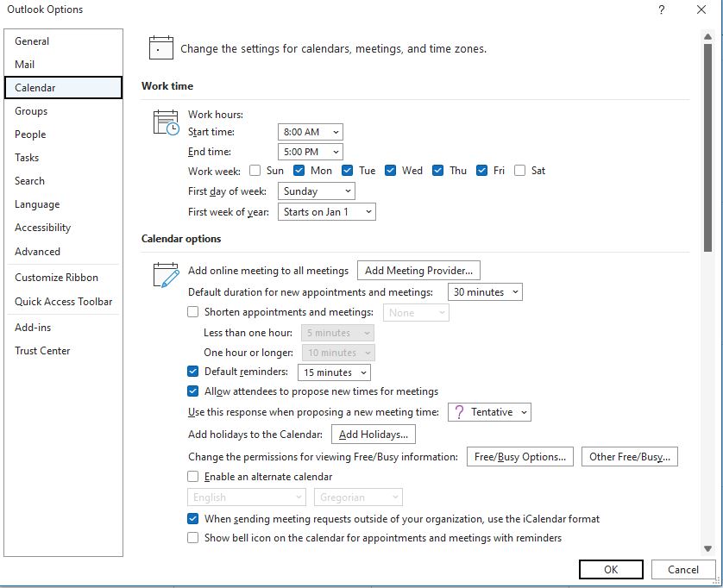
Task: Enable Shorten appointments and meetings checkbox
Action: click(x=192, y=312)
